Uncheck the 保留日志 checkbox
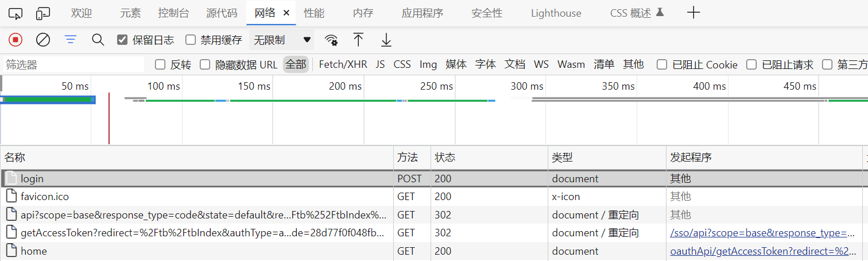Screen dimensions: 868x261 [x=122, y=40]
